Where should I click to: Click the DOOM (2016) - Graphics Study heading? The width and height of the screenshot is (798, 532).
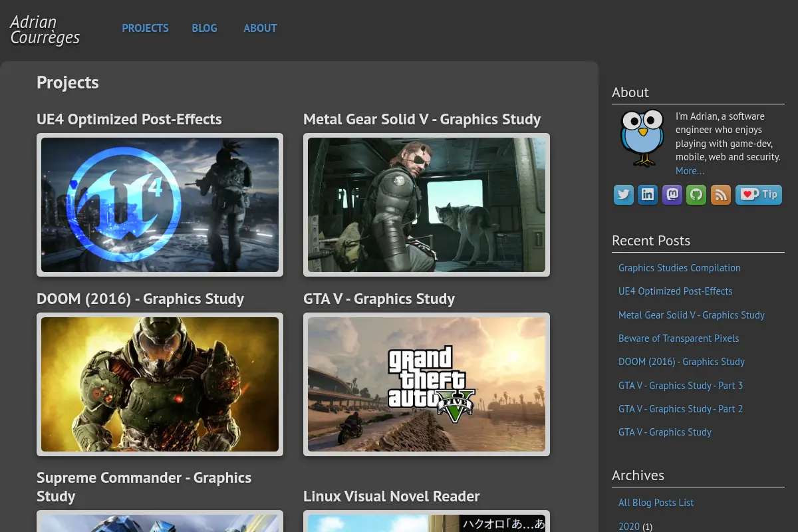point(140,299)
